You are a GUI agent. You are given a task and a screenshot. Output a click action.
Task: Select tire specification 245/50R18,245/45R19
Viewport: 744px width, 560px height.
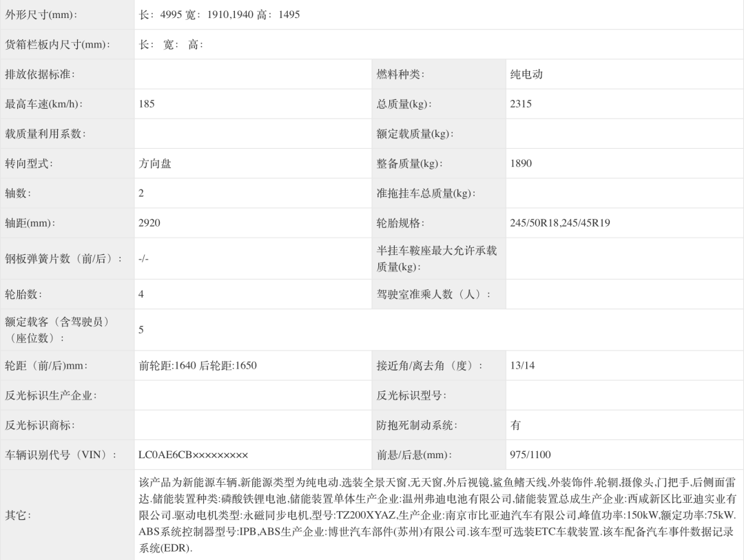click(x=560, y=223)
